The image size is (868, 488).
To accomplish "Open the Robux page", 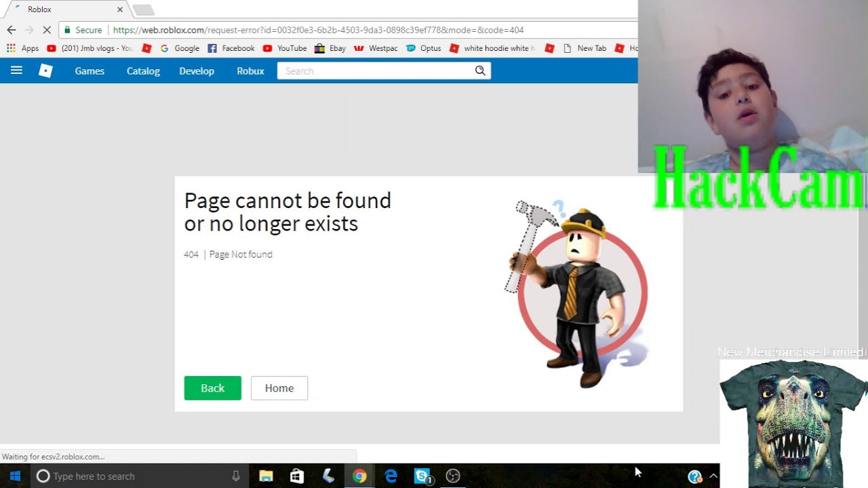I will [x=250, y=70].
